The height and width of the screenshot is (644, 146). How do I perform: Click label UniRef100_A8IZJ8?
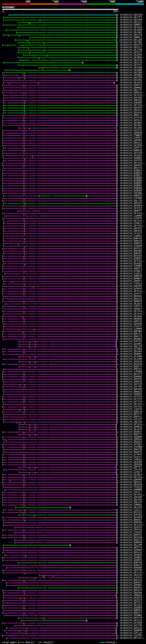(x=131, y=63)
